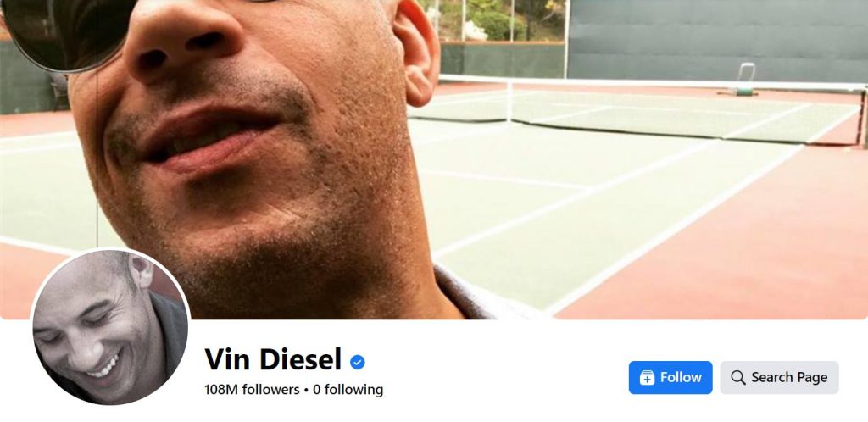Click the Vin Diesel page name
Image resolution: width=868 pixels, height=422 pixels.
pos(272,359)
